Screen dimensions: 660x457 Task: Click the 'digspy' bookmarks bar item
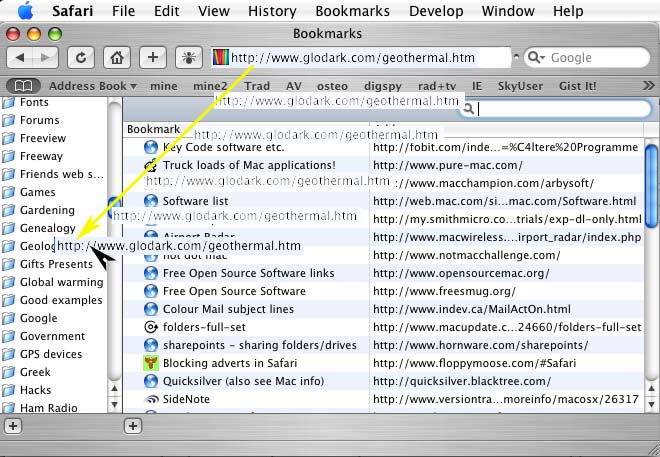coord(383,86)
